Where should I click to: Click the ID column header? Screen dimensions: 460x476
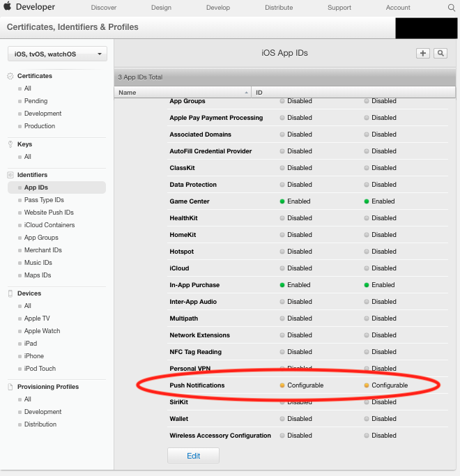(x=353, y=93)
